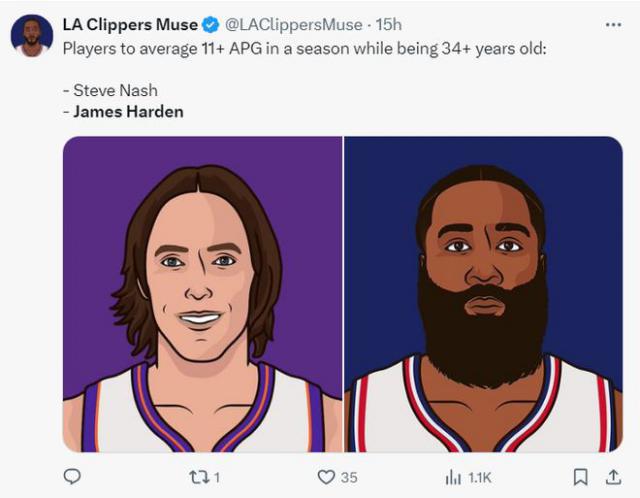
Task: Like the tweet with the heart icon
Action: click(x=325, y=477)
